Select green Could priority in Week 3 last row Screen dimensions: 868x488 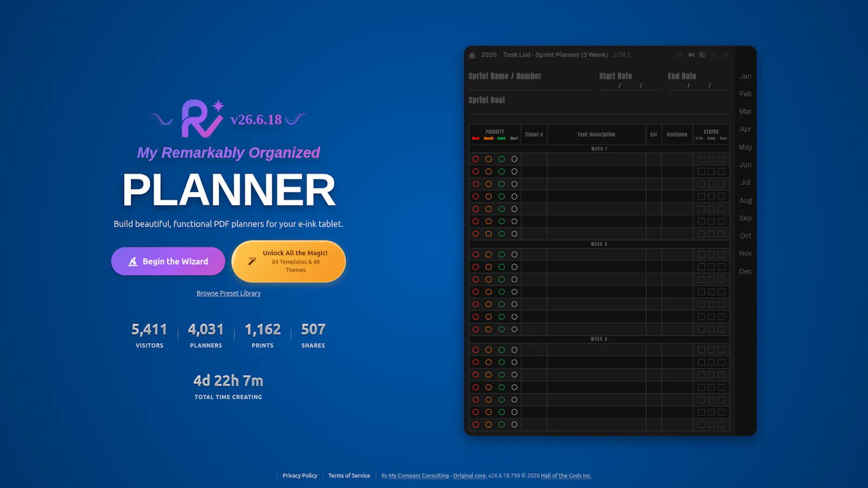502,425
